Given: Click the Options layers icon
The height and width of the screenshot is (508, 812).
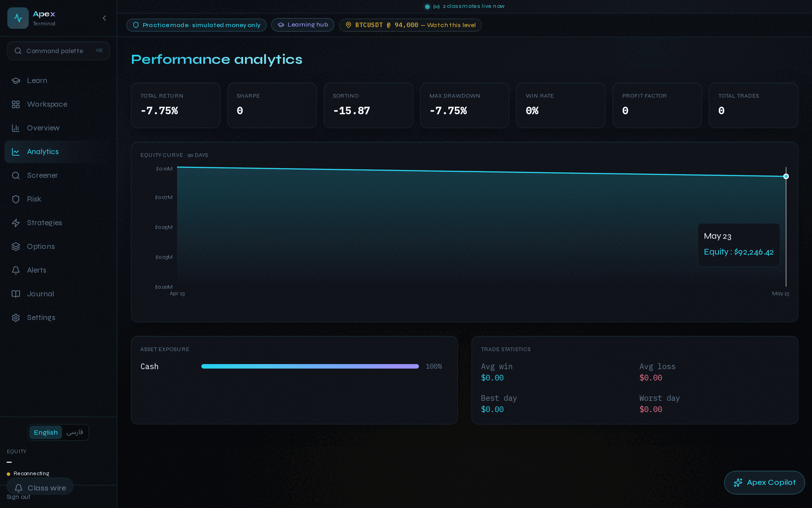Looking at the screenshot, I should click(x=16, y=247).
